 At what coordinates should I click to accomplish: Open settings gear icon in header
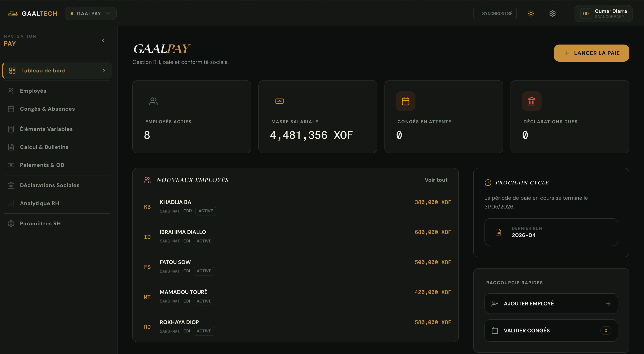pos(552,13)
